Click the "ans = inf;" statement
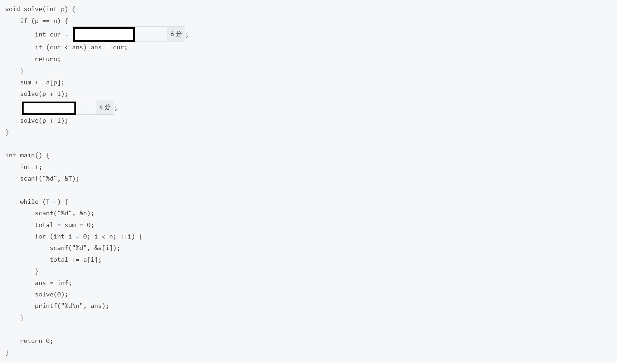This screenshot has width=617, height=364. [53, 283]
